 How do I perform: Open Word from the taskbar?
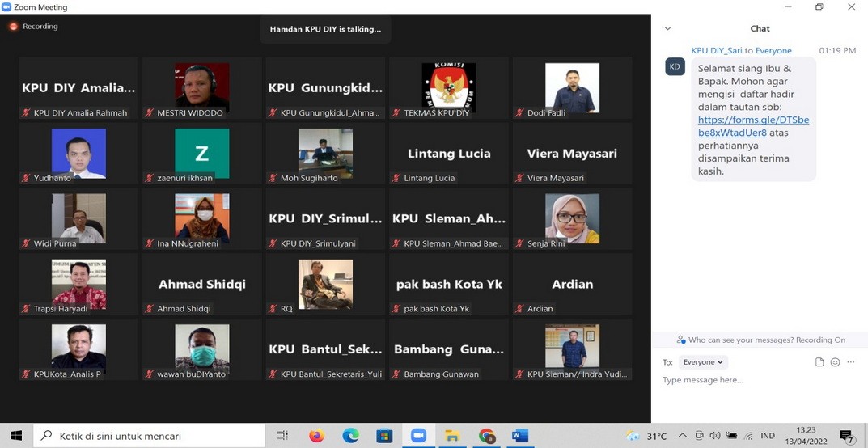click(x=519, y=436)
